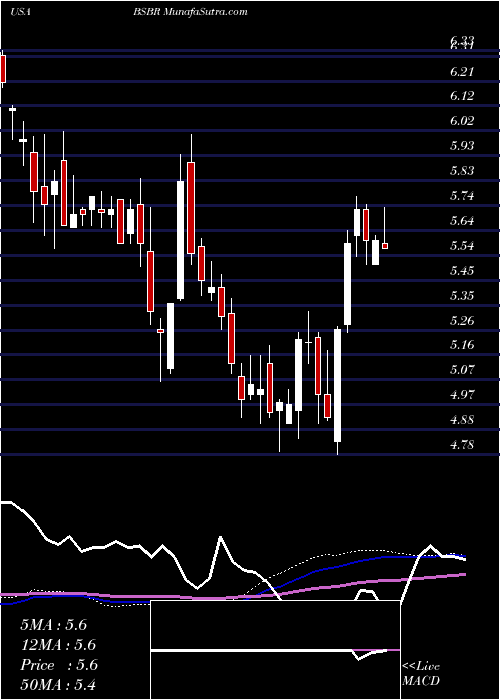Screen dimensions: 500x700
Task: Select the 5.74 price axis label
Action: (x=462, y=196)
